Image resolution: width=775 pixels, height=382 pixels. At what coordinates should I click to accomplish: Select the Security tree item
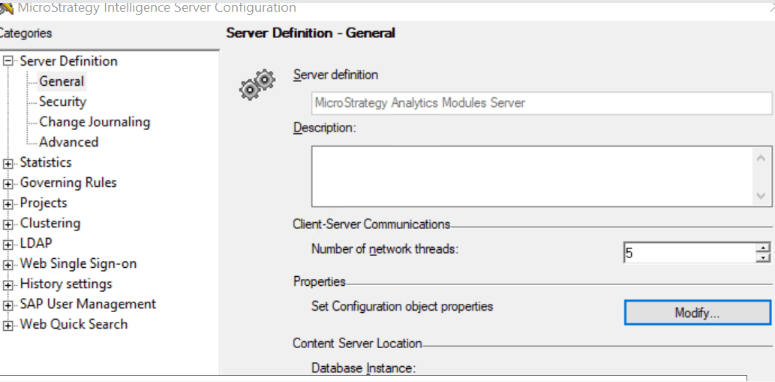pyautogui.click(x=63, y=102)
